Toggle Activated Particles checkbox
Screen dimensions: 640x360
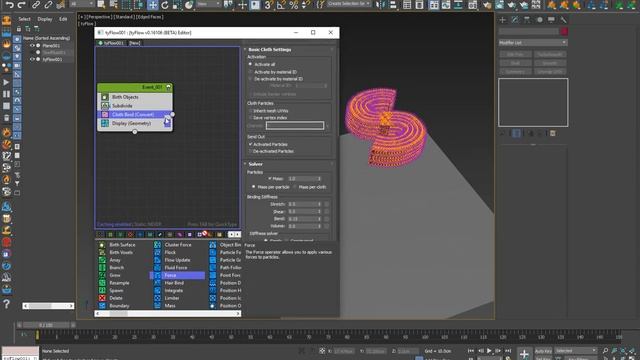(251, 144)
